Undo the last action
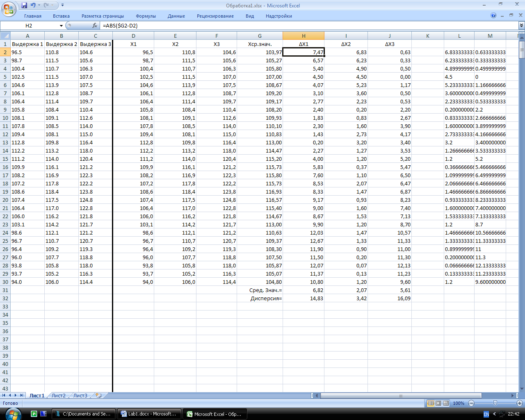The width and height of the screenshot is (525, 420). pos(33,5)
